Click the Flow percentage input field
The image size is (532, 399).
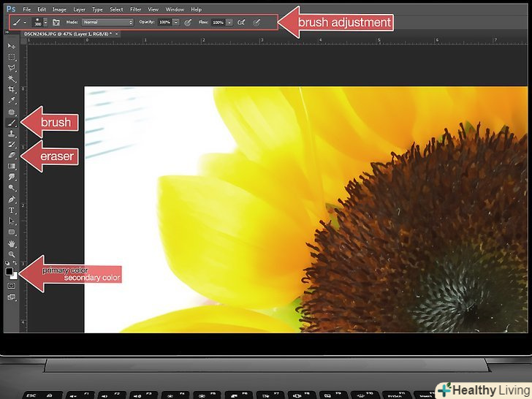click(218, 23)
